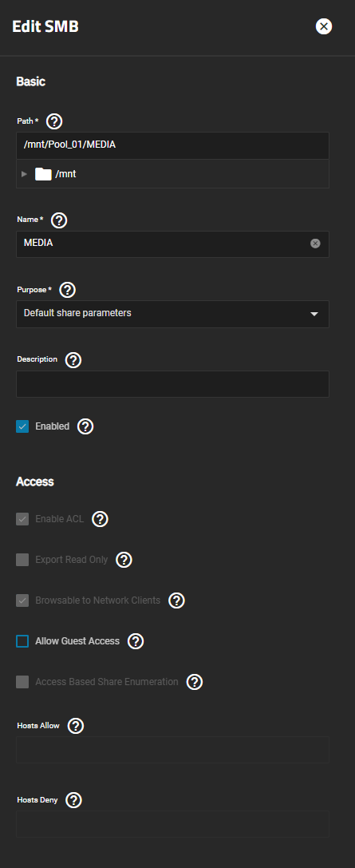Show help for the Name field
Viewport: 355px width, 868px height.
coord(58,220)
